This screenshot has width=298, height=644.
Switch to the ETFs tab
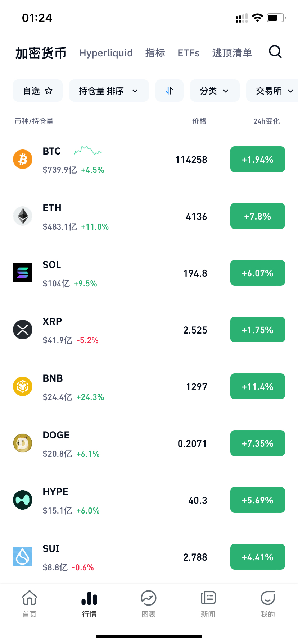pyautogui.click(x=189, y=53)
